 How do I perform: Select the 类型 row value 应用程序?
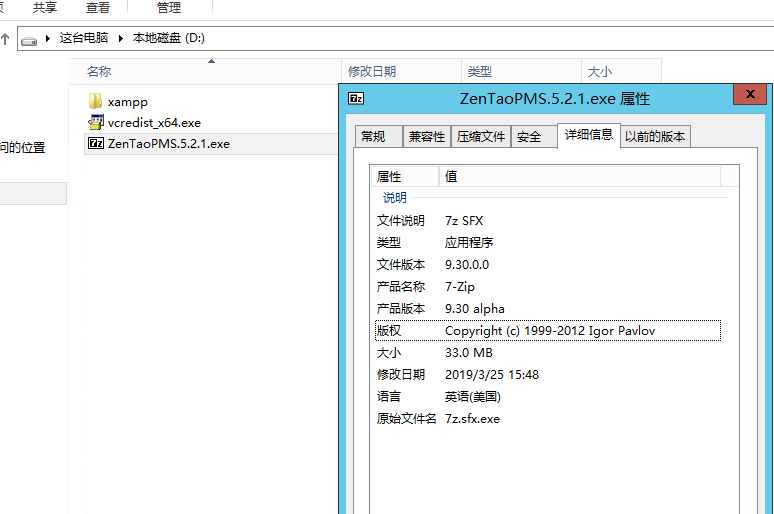(469, 242)
